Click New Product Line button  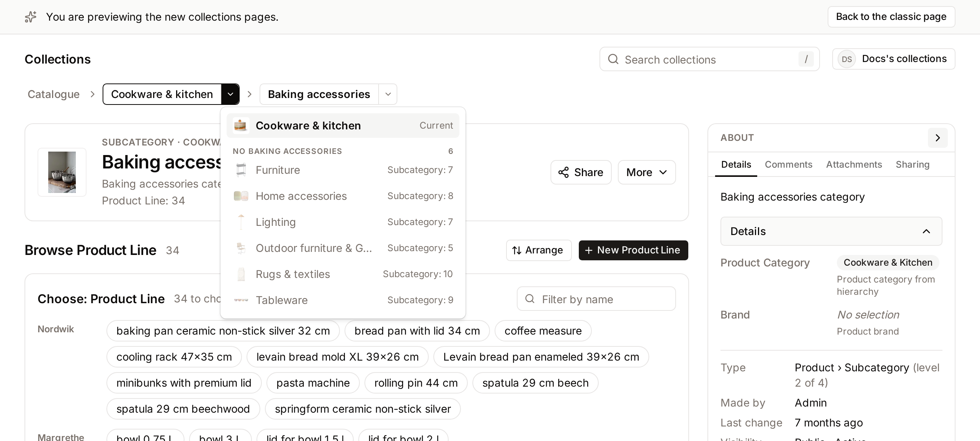633,250
